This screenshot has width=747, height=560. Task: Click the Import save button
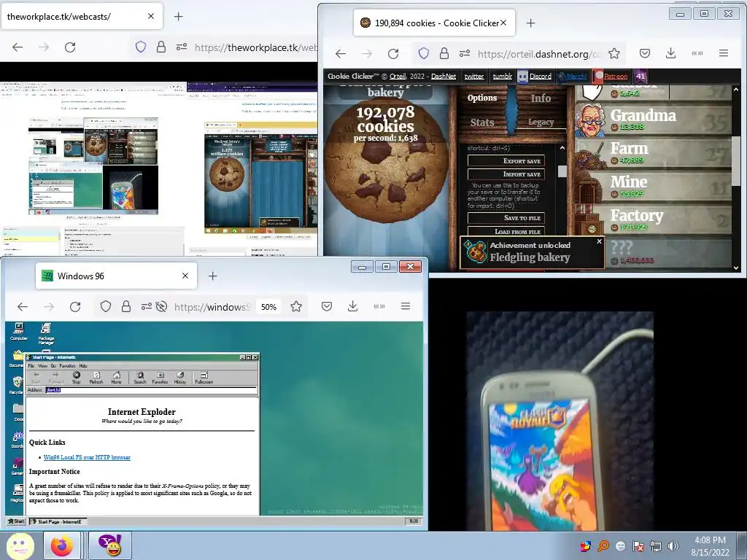coord(506,174)
